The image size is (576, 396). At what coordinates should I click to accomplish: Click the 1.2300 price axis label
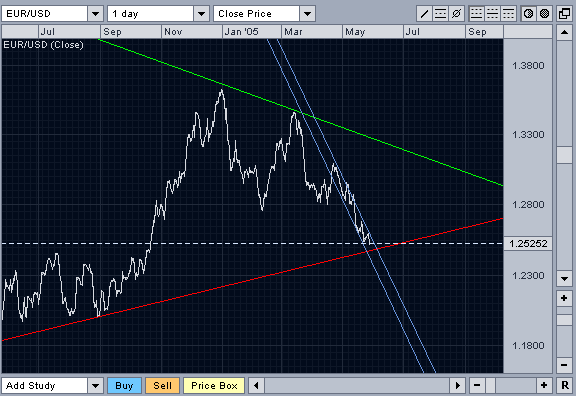[528, 276]
